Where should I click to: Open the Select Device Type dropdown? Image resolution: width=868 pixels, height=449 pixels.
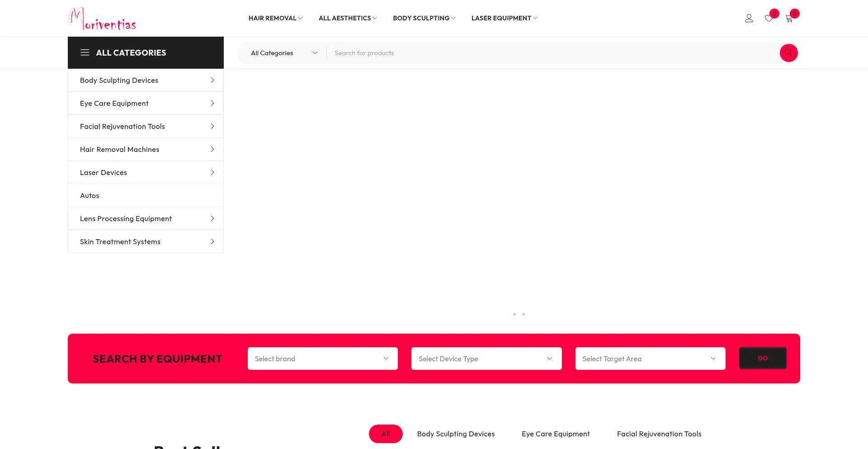point(486,359)
